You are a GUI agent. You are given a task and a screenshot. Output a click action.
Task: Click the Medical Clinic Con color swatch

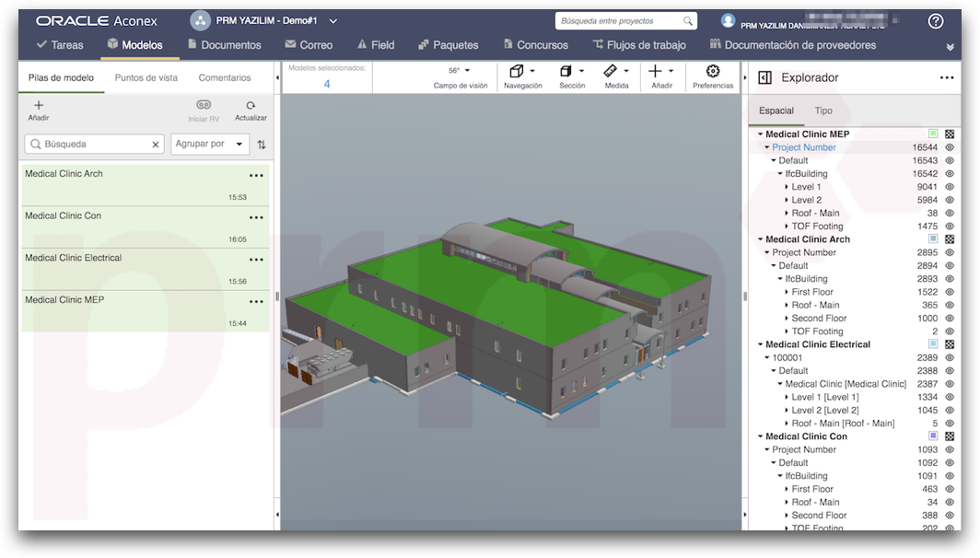(x=933, y=436)
